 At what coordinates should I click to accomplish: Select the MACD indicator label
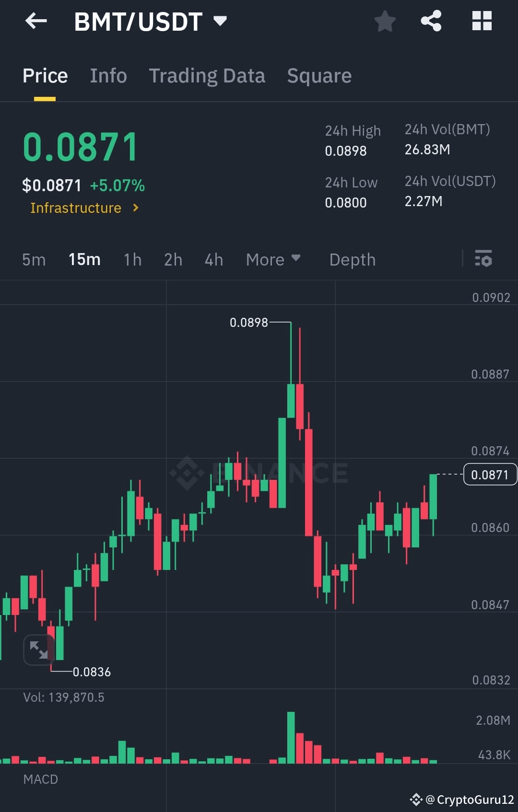tap(41, 779)
